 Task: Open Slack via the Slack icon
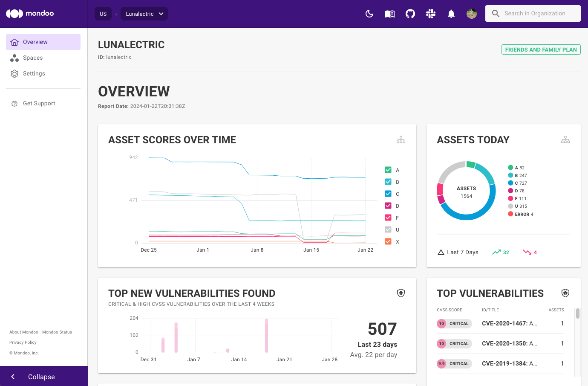click(x=430, y=13)
